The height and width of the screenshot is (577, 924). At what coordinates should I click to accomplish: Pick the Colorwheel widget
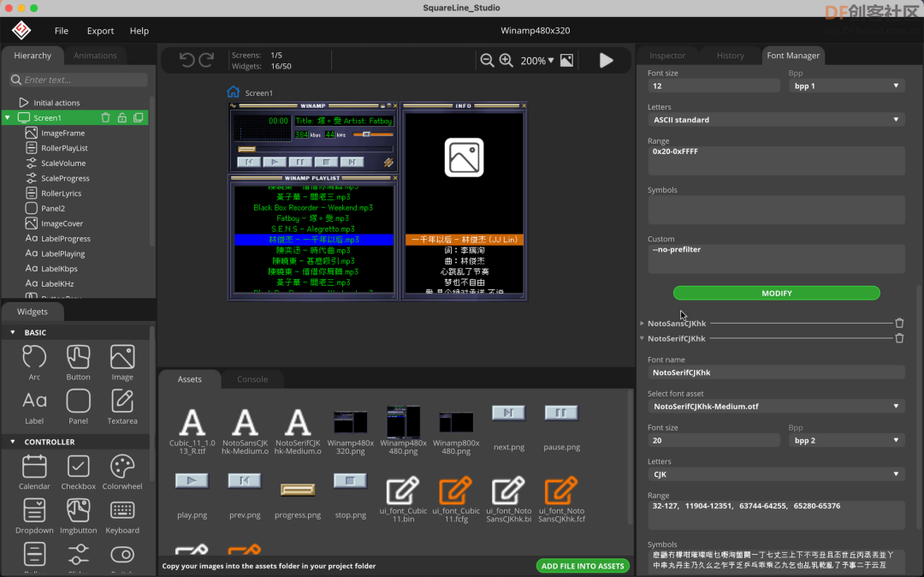click(x=122, y=472)
